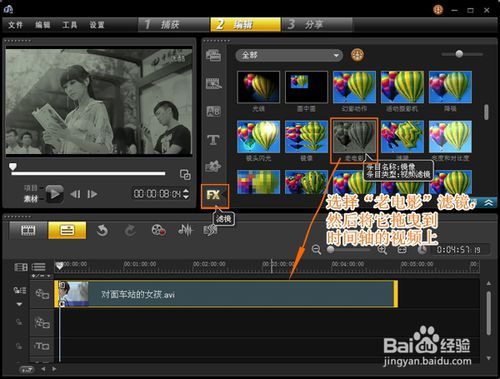Image resolution: width=500 pixels, height=379 pixels.
Task: Open the Graphics library icon
Action: tap(213, 166)
